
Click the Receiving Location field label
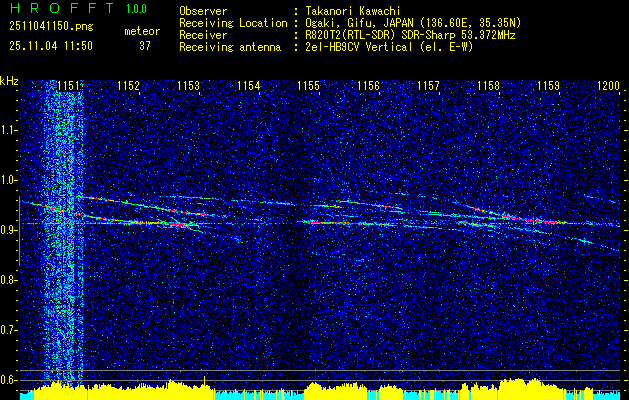point(233,23)
